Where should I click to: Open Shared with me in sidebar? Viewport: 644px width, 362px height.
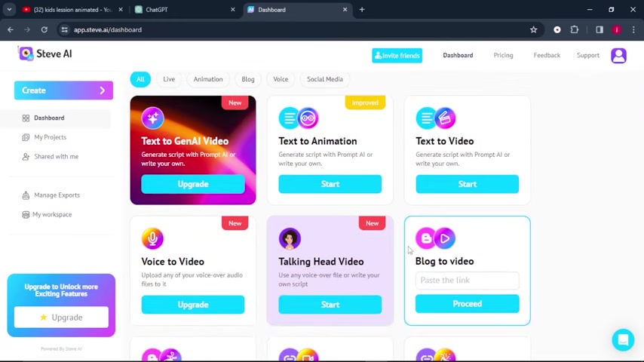point(57,157)
